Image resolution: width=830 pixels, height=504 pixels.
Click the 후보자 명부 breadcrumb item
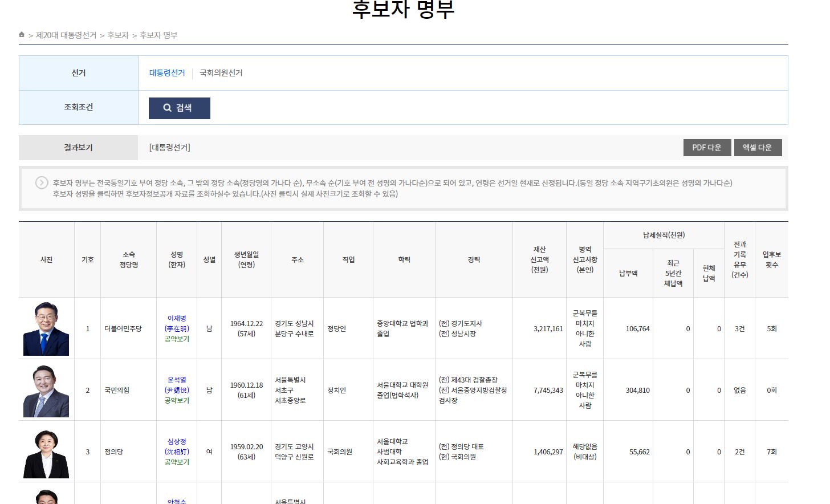(158, 35)
